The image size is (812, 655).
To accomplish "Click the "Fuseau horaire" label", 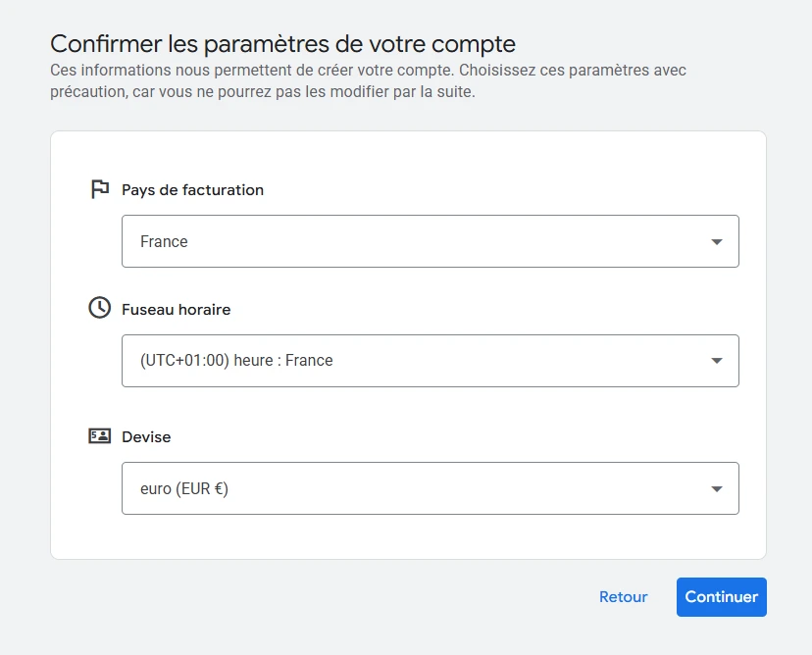I will click(176, 310).
